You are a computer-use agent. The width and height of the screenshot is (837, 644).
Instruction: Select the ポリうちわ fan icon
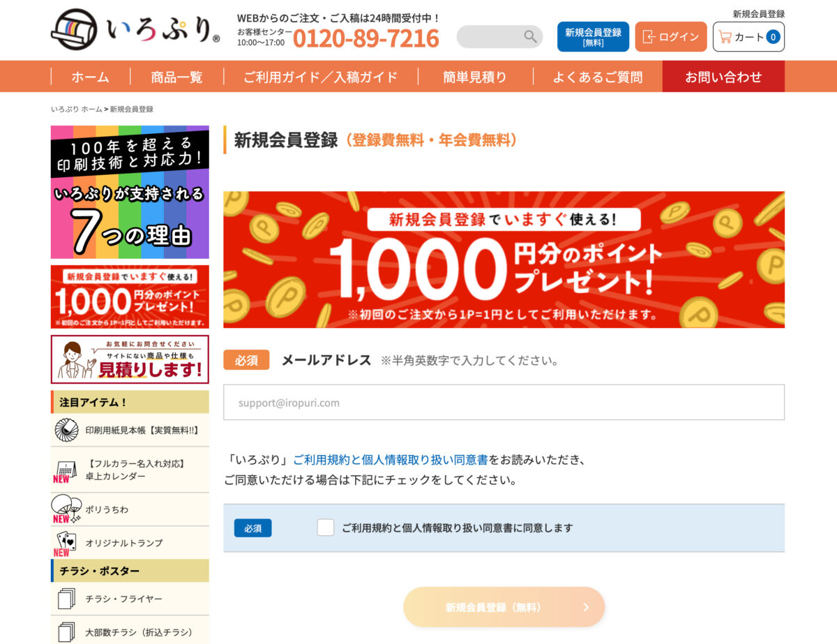coord(65,509)
